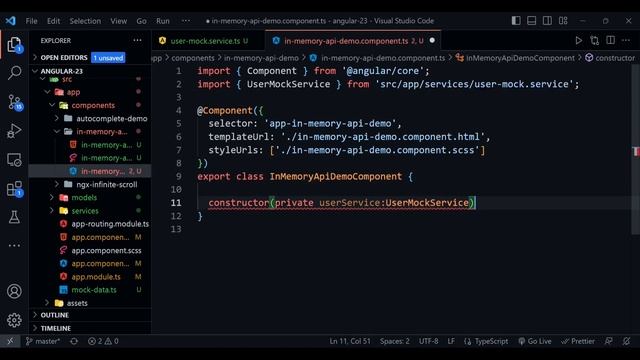Click the master branch indicator
The image size is (640, 360).
click(x=43, y=341)
